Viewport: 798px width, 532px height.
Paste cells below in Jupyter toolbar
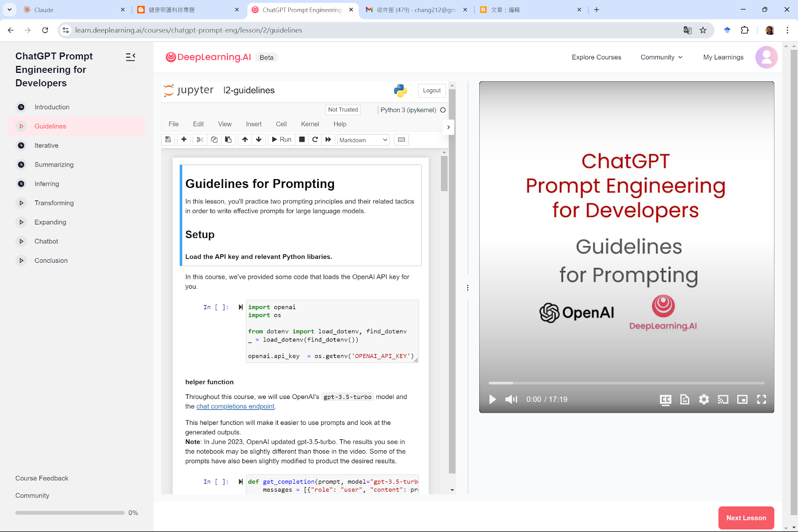coord(228,140)
